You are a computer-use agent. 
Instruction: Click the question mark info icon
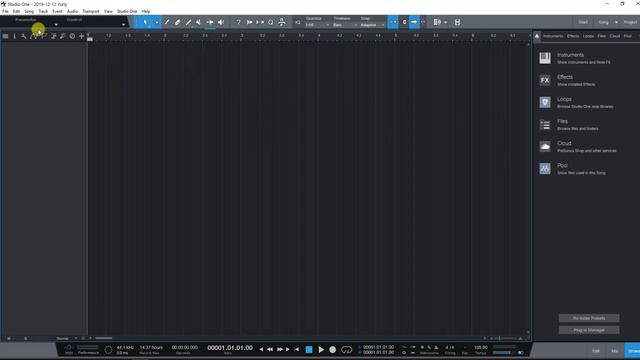point(238,22)
